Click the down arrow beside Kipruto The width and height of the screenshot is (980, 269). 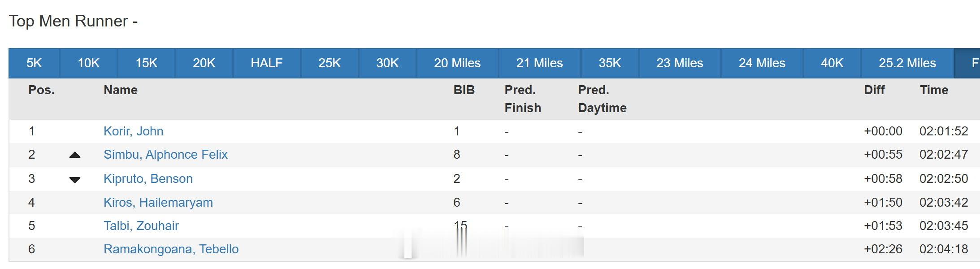(x=75, y=180)
